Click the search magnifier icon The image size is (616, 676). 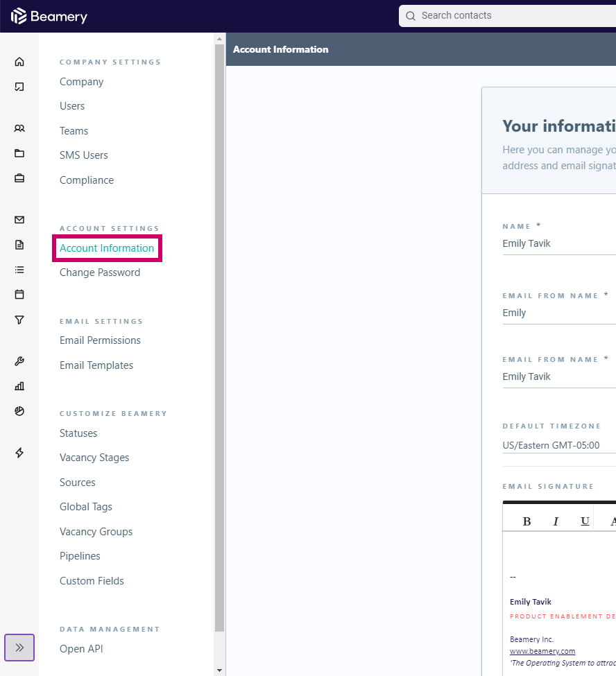pyautogui.click(x=411, y=16)
